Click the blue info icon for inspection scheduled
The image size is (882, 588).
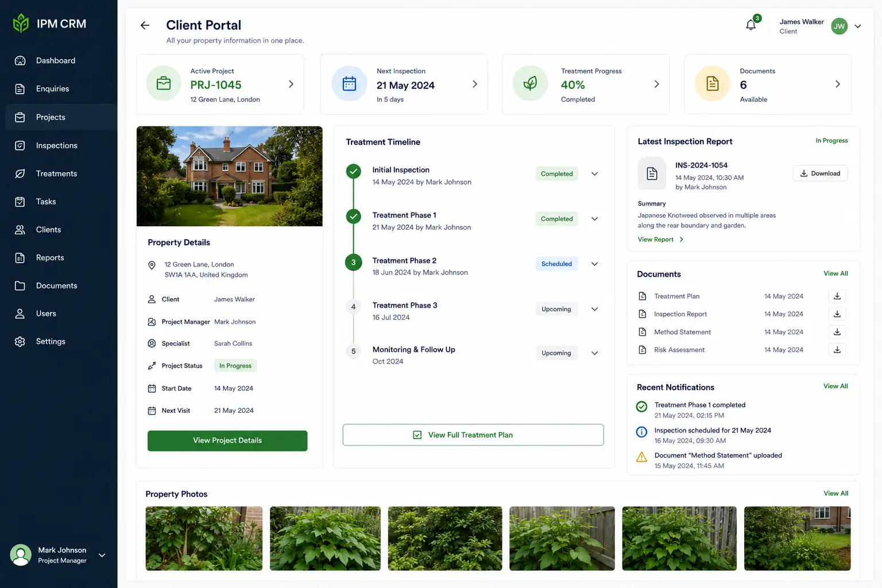click(x=642, y=432)
